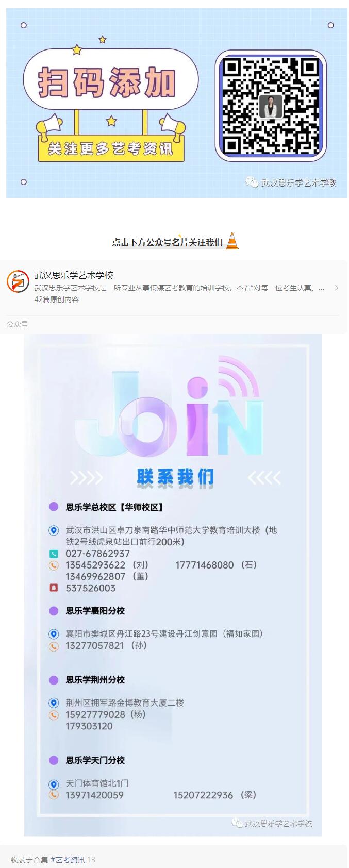Click the #艺考资讯 collection tag
Viewport: 349px width, 868px height.
68,859
